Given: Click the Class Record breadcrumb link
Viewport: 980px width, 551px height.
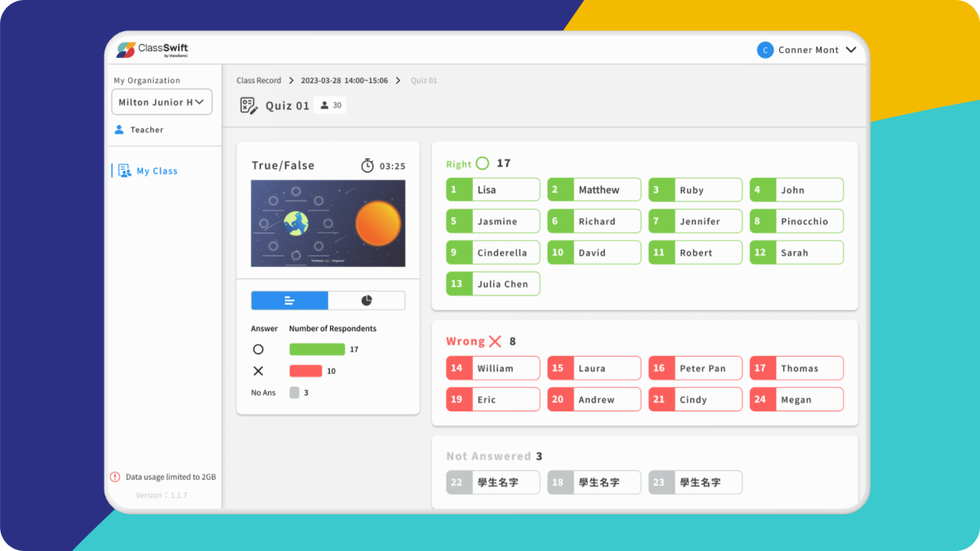Looking at the screenshot, I should pyautogui.click(x=259, y=80).
